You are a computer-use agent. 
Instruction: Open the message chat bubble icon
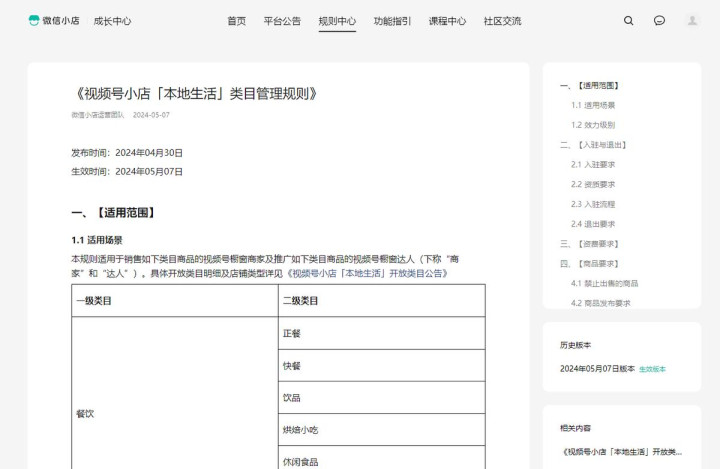(x=659, y=21)
